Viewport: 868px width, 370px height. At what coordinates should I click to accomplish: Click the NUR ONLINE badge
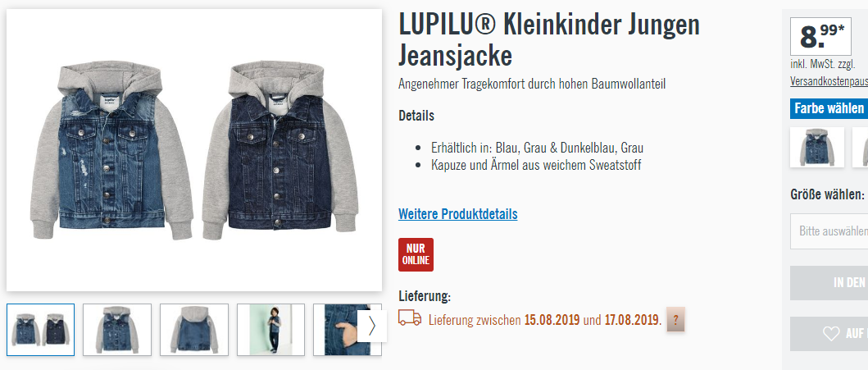(416, 255)
